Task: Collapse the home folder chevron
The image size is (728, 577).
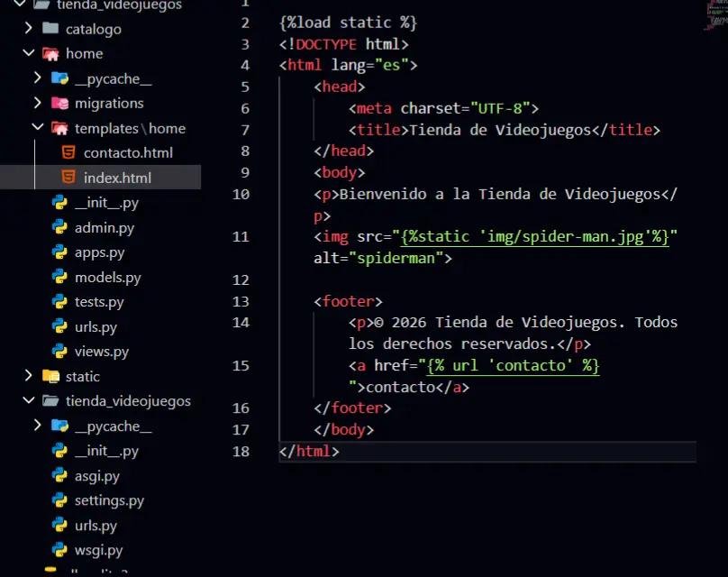Action: (x=29, y=53)
